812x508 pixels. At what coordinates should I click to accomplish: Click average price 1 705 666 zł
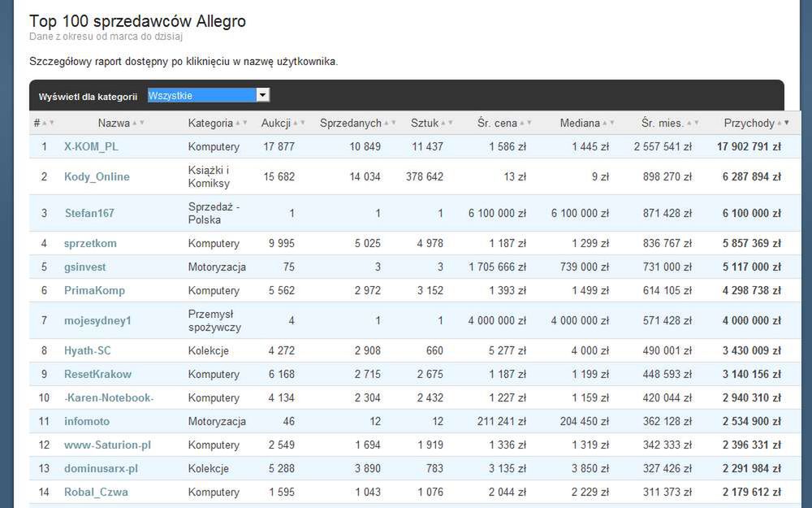coord(498,267)
